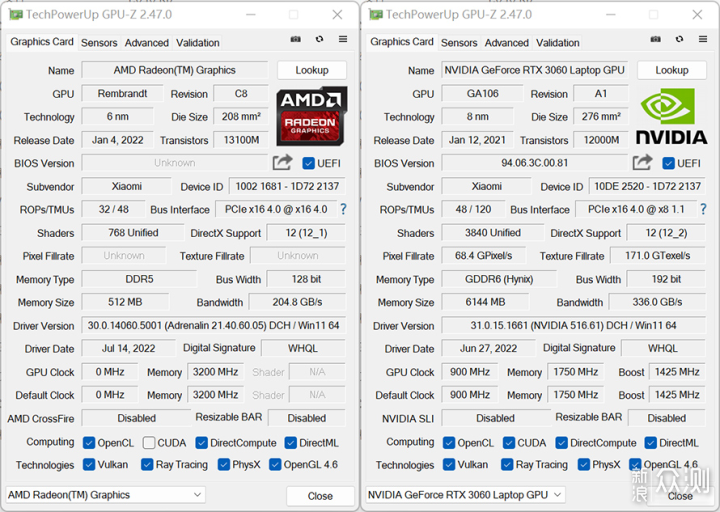Click refresh icon in NVIDIA window
The height and width of the screenshot is (512, 720).
(x=679, y=39)
